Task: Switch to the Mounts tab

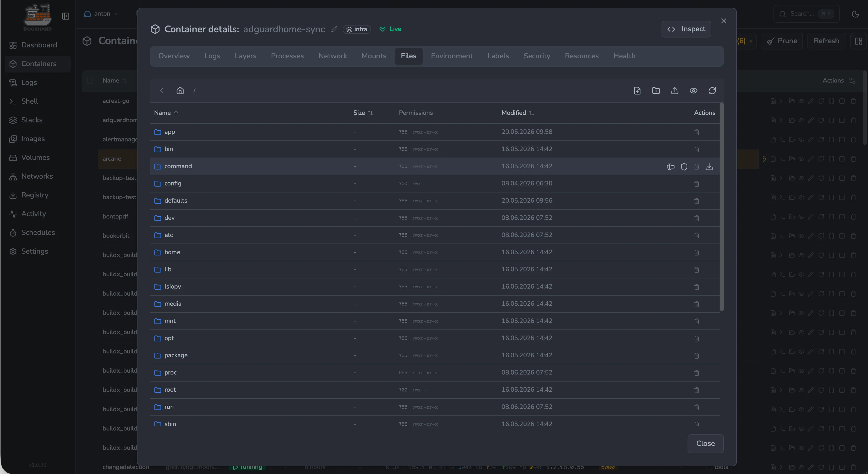Action: pyautogui.click(x=374, y=56)
